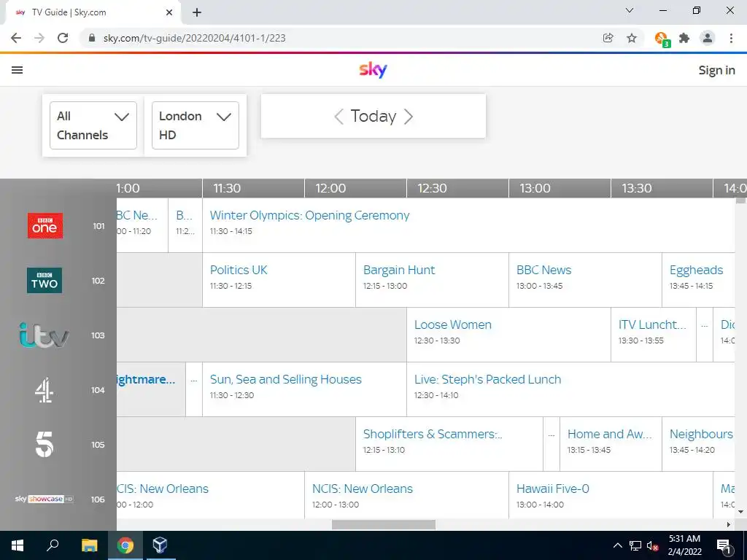Image resolution: width=747 pixels, height=560 pixels.
Task: Select the ITV channel logo
Action: 44,335
